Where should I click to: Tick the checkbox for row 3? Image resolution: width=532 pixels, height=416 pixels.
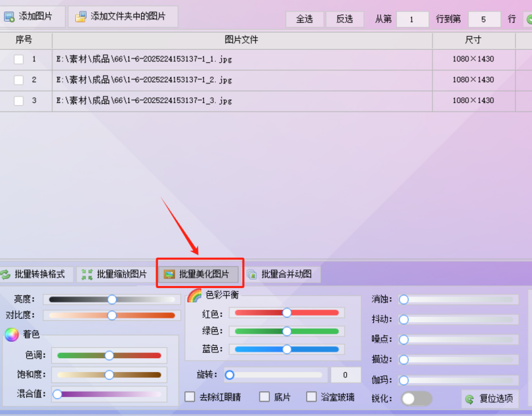coord(18,101)
